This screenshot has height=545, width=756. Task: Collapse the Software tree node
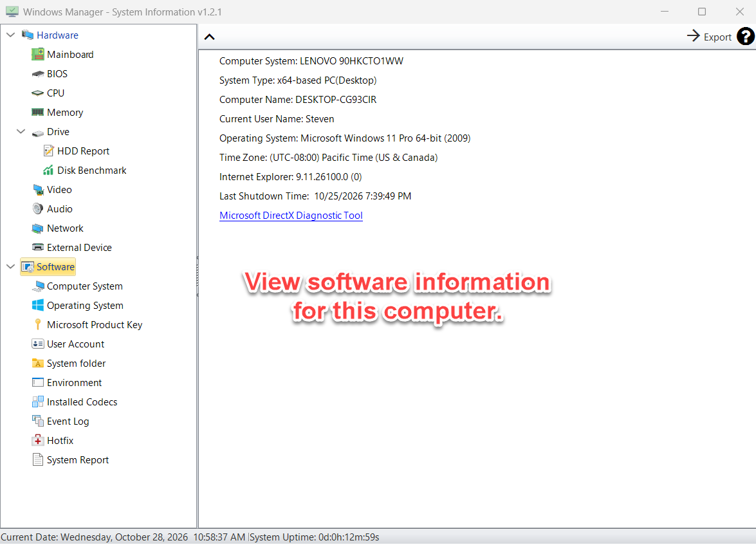coord(10,267)
